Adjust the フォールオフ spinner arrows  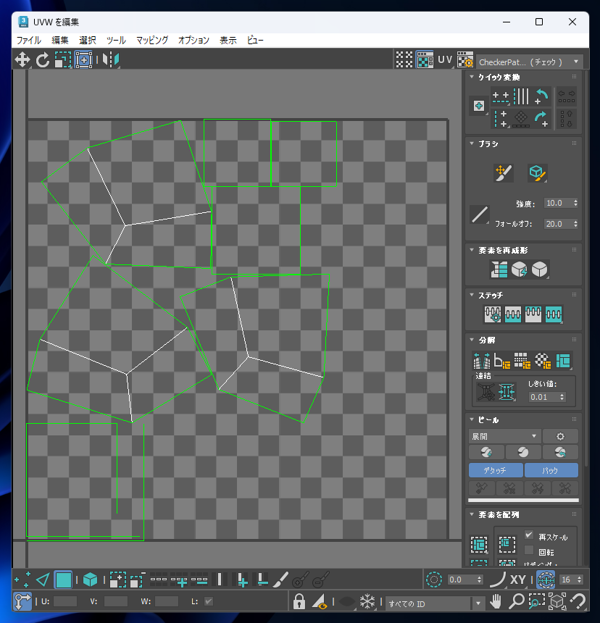(575, 224)
